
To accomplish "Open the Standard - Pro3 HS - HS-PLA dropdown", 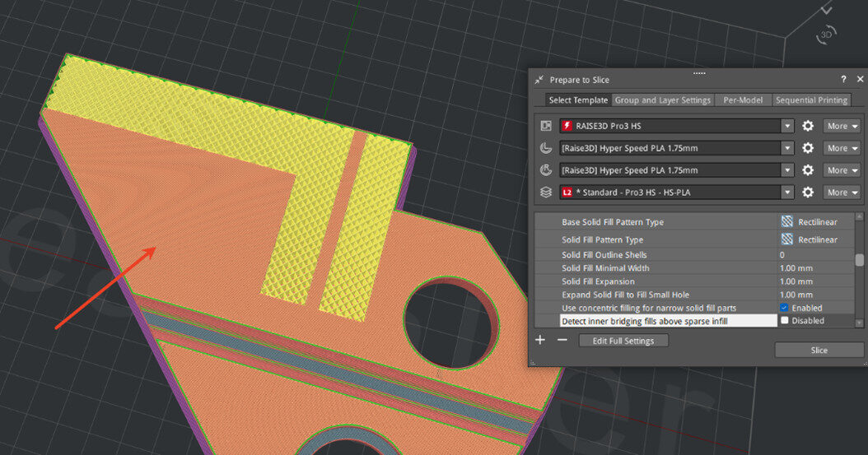I will (787, 193).
